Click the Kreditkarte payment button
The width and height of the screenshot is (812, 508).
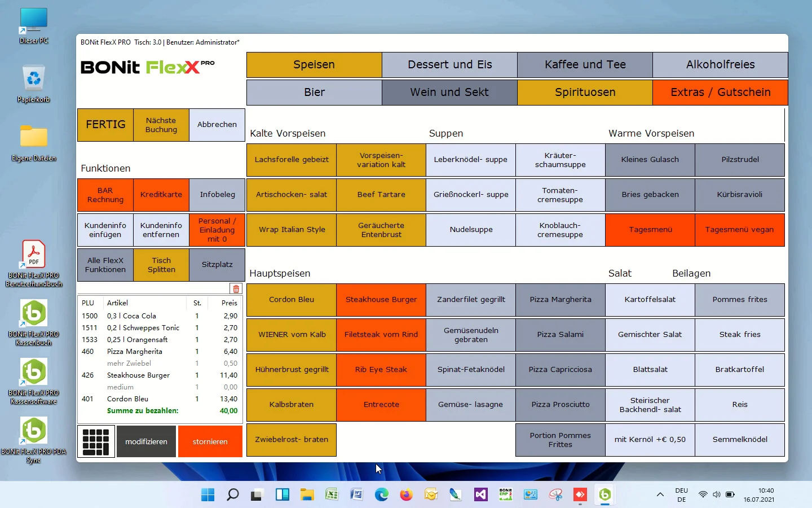[161, 195]
